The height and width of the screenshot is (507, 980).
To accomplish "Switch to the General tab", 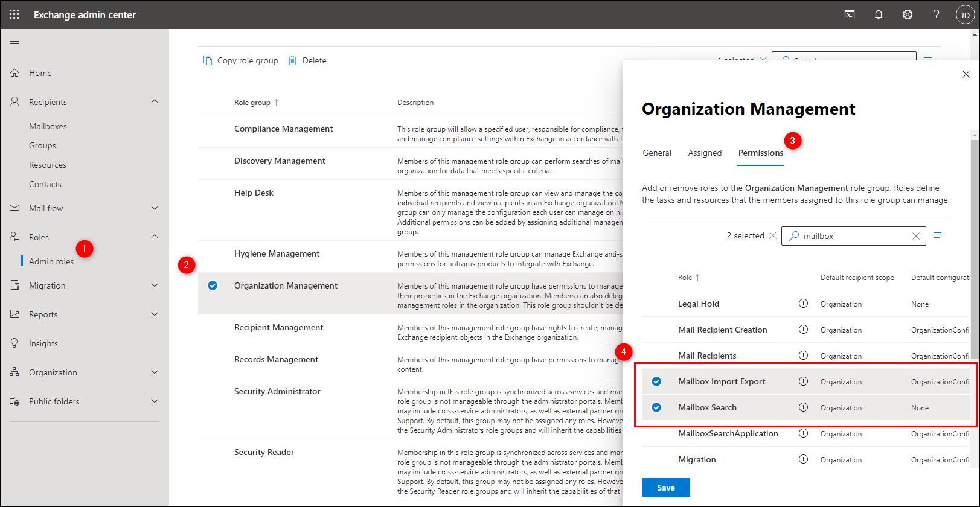I will point(657,153).
